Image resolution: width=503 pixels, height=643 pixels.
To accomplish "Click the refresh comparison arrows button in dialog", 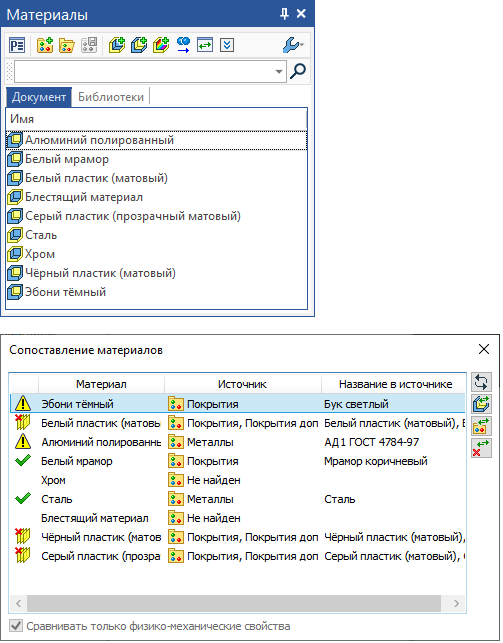I will (481, 382).
